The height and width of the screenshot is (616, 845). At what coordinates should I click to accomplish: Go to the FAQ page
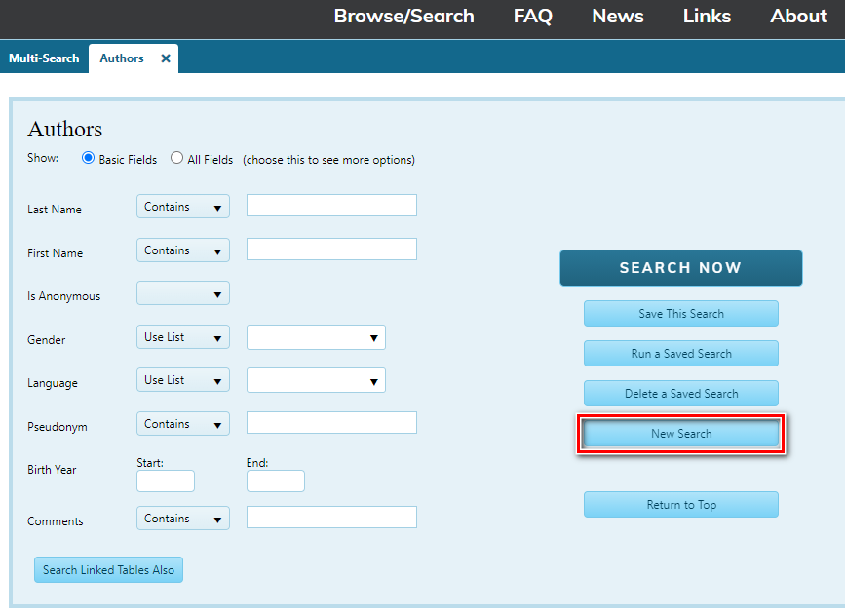532,17
